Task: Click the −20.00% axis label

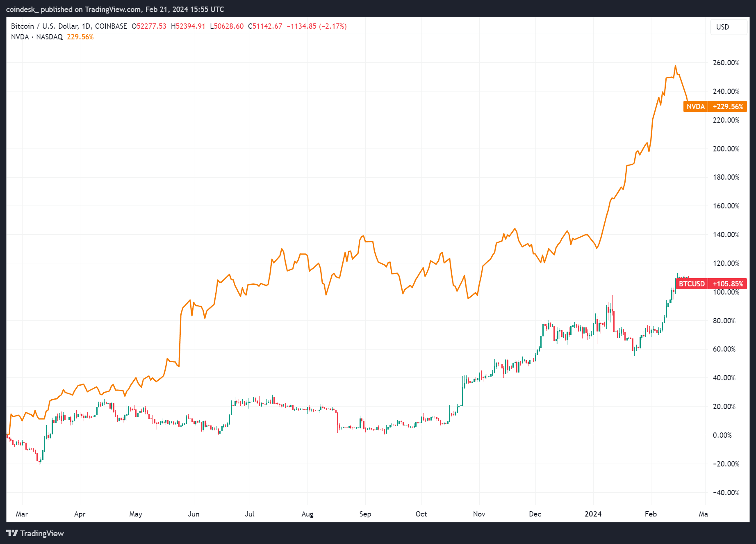Action: point(726,464)
